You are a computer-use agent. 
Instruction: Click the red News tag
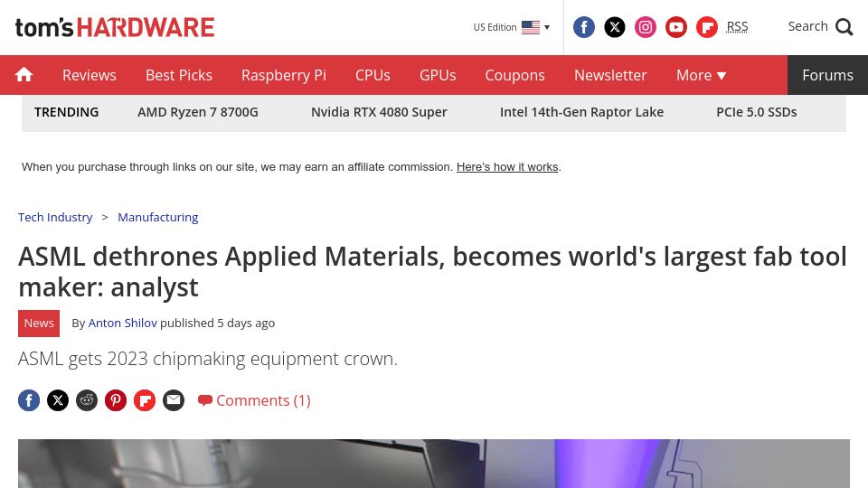(x=39, y=324)
